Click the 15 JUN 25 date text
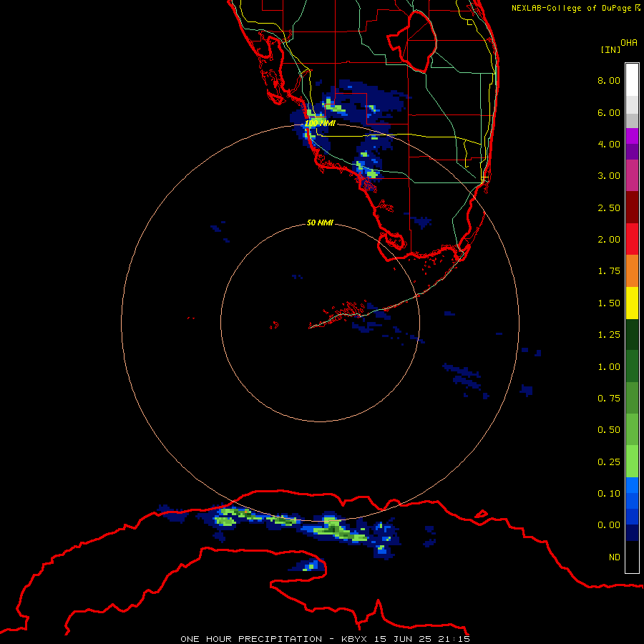The image size is (644, 644). [x=403, y=639]
